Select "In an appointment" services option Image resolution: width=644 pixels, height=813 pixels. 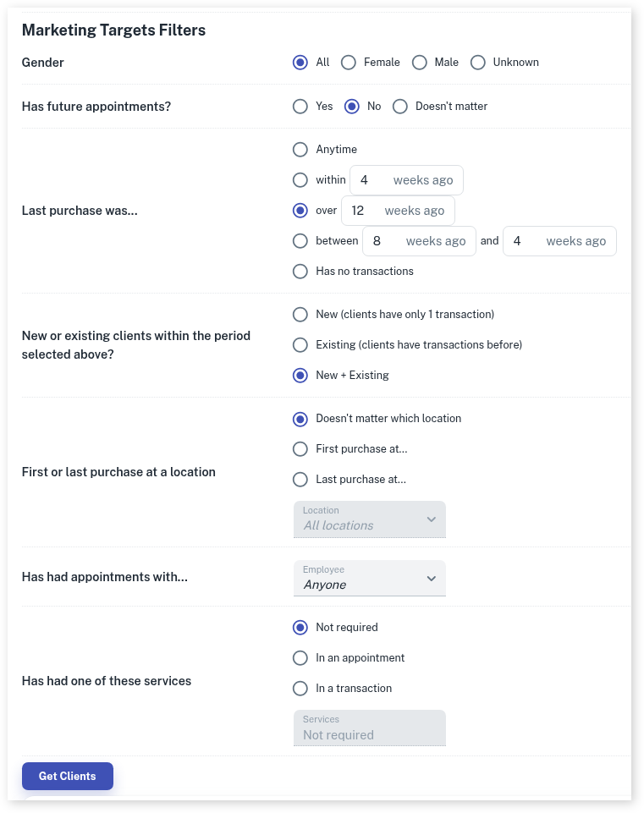[x=300, y=658]
